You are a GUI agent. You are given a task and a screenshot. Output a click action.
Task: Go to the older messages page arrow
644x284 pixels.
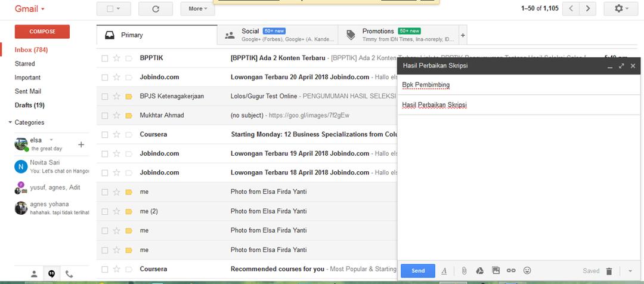(x=588, y=8)
